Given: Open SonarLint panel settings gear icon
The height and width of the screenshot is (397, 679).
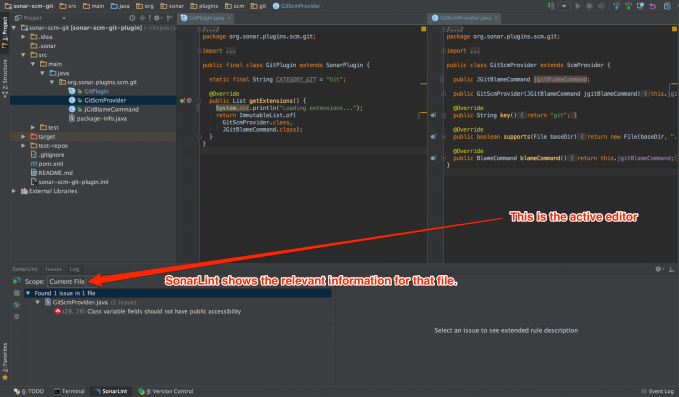Looking at the screenshot, I should click(659, 269).
